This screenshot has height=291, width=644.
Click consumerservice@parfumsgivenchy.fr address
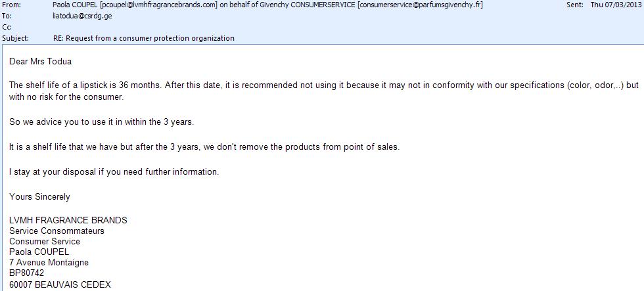pos(420,5)
